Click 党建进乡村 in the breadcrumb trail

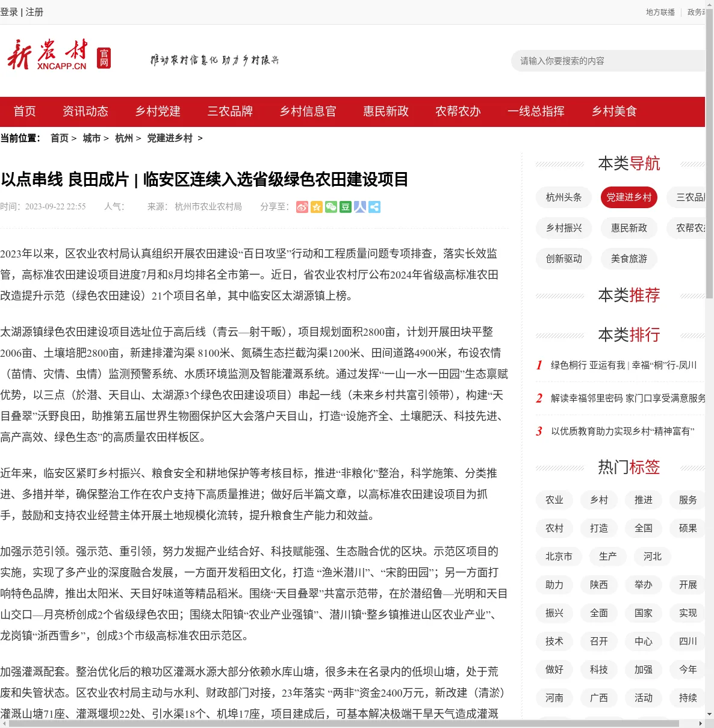coord(170,138)
